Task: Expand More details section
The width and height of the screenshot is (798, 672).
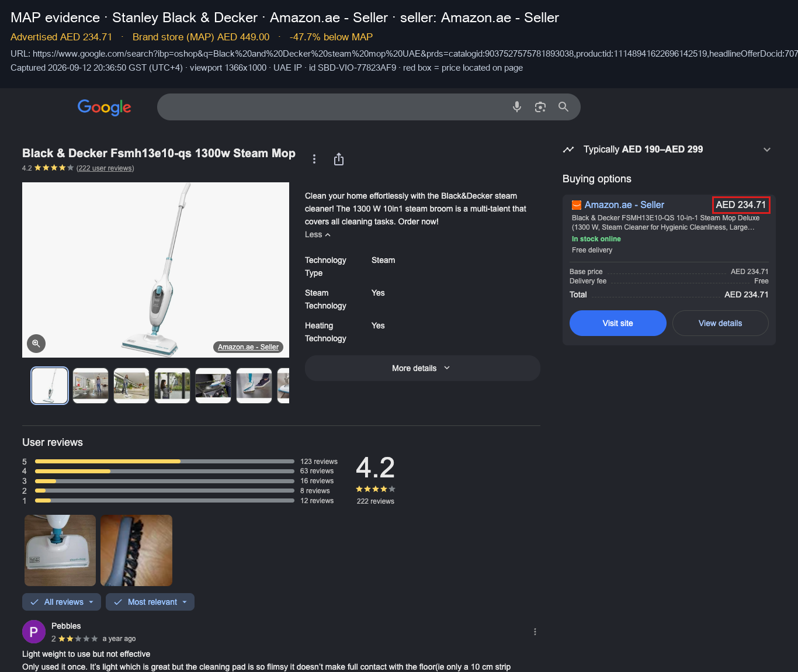Action: (422, 368)
